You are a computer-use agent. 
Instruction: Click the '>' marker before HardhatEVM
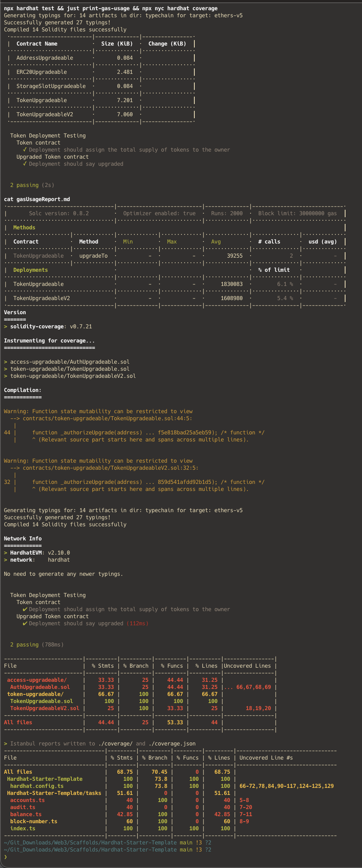[x=5, y=553]
